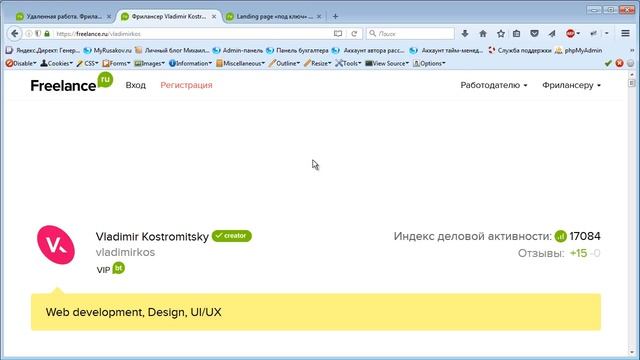Open the Панель бухгалтера bookmark
This screenshot has height=360, width=640.
pyautogui.click(x=297, y=50)
